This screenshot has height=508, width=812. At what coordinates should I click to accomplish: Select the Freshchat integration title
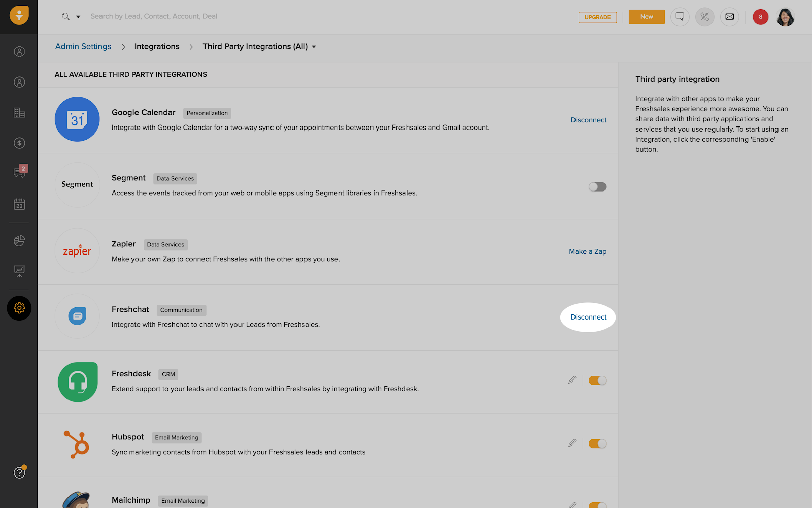tap(130, 310)
